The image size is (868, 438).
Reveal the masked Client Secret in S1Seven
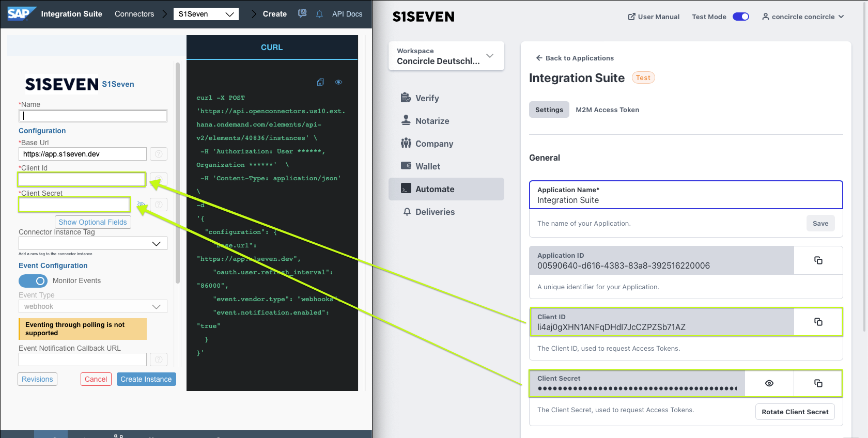(769, 383)
